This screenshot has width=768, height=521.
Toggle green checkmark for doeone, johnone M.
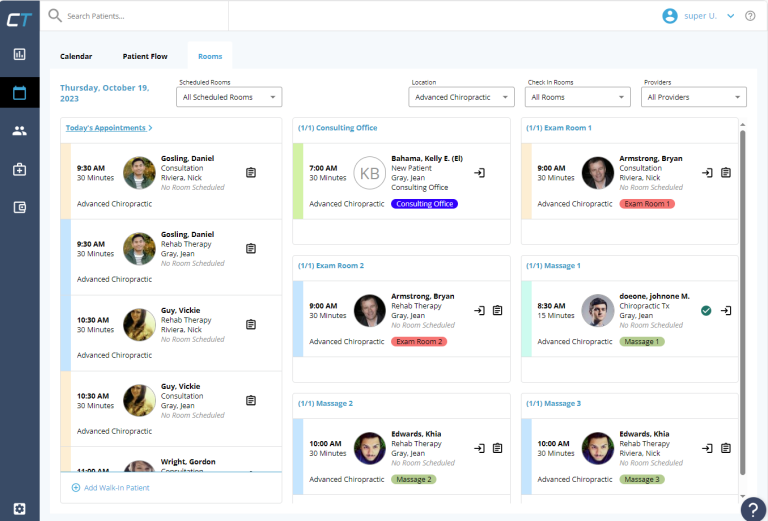point(706,311)
